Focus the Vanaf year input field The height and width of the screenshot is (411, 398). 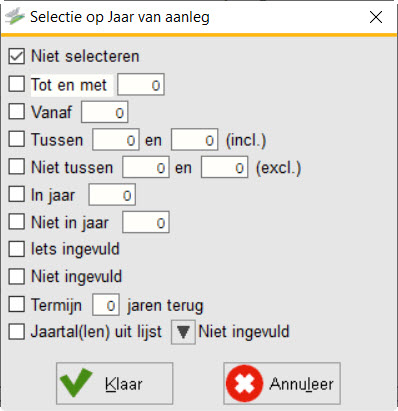pyautogui.click(x=105, y=112)
